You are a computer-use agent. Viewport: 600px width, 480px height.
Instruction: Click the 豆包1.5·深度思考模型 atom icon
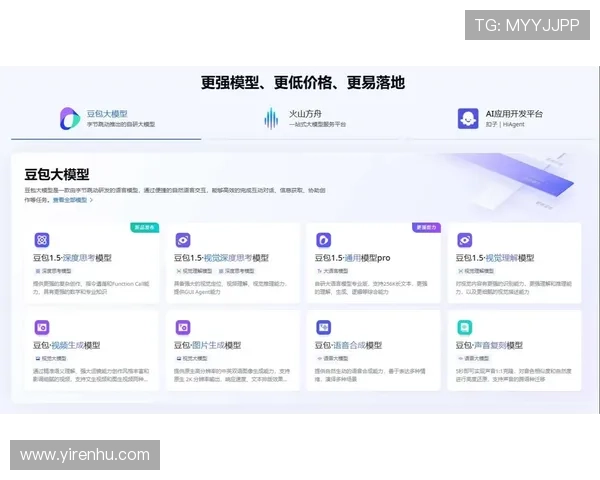(42, 240)
